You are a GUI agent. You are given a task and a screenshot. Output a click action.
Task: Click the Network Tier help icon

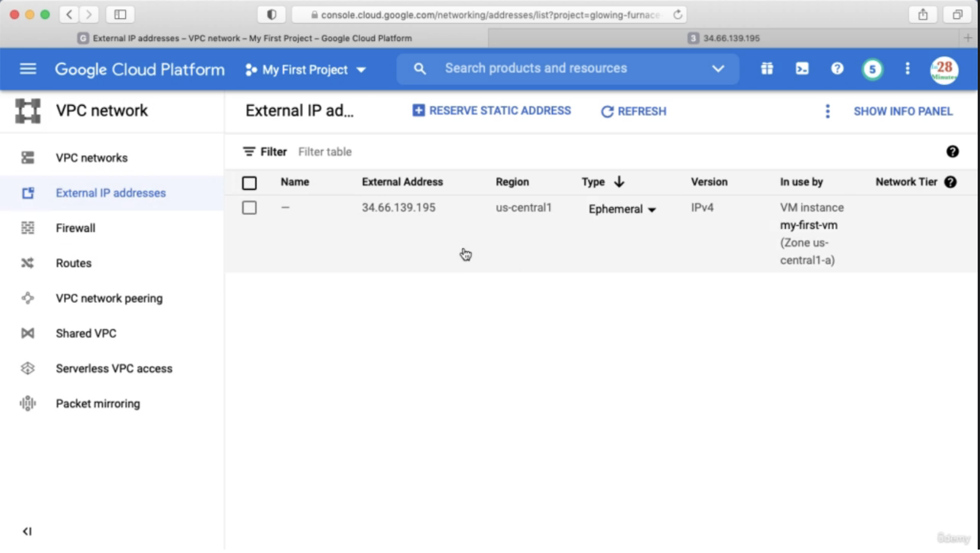pyautogui.click(x=951, y=182)
